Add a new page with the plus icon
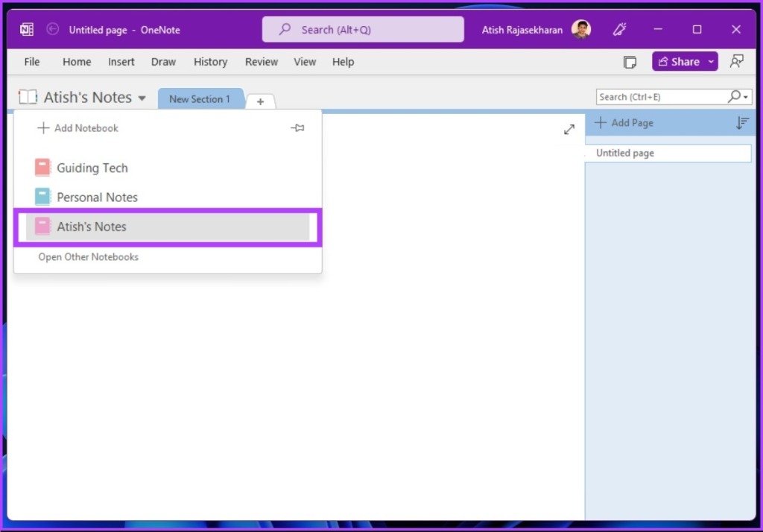This screenshot has height=532, width=763. pyautogui.click(x=601, y=122)
